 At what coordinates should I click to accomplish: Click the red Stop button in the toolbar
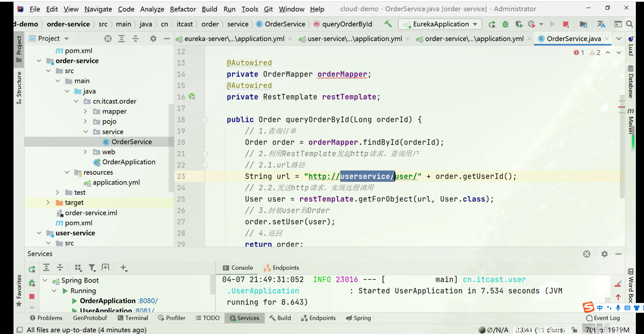566,24
